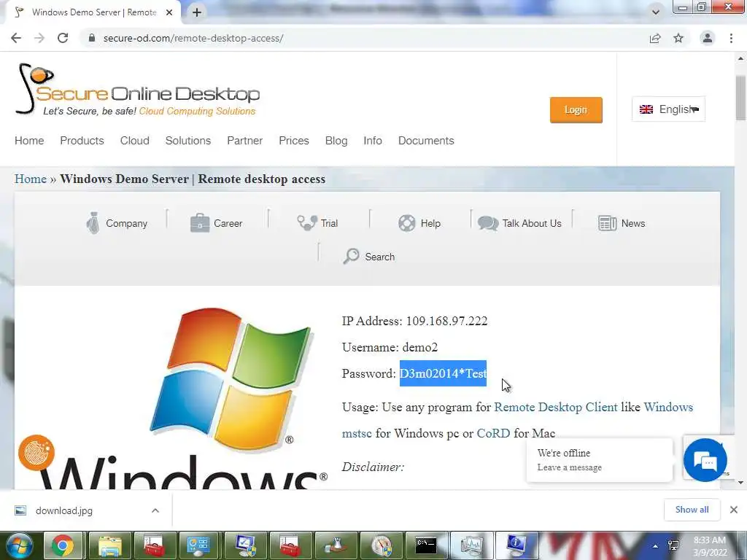Click the page vertical scrollbar thumb

click(x=741, y=98)
